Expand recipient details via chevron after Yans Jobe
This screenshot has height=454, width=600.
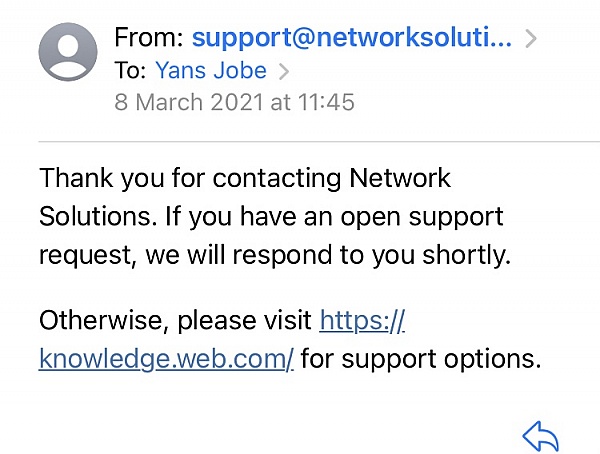[284, 71]
